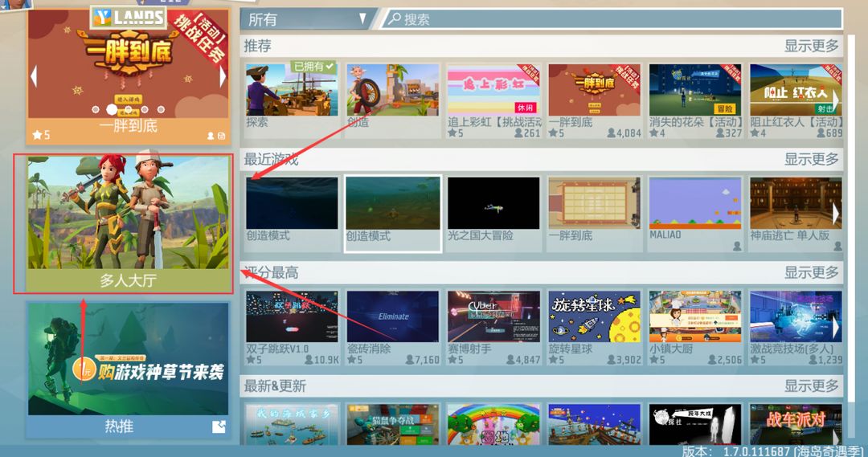
Task: Show more in the 最新&更新 section
Action: coord(811,386)
